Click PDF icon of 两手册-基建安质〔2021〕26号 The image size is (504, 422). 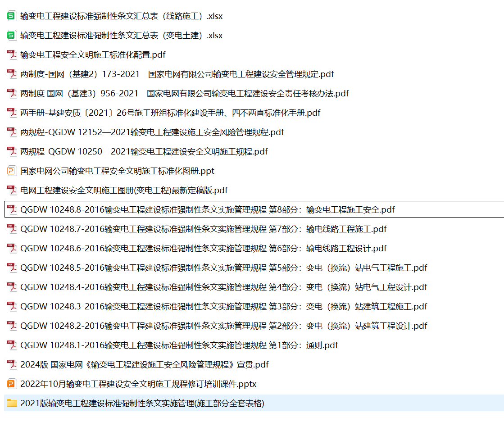pos(12,113)
